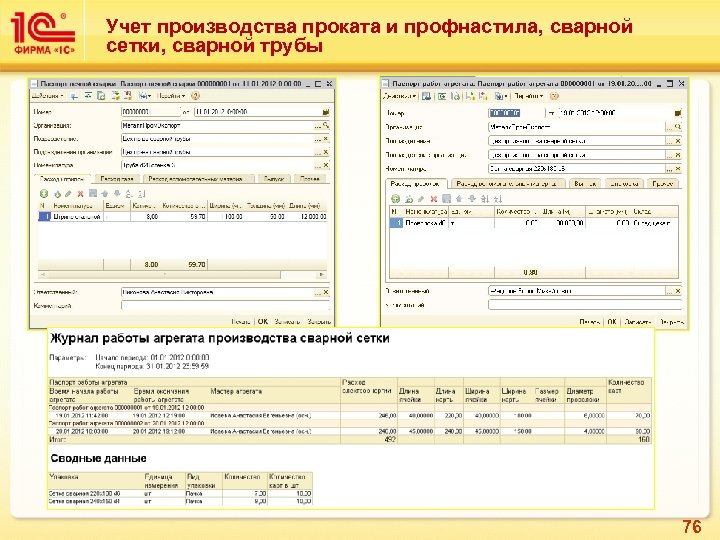
Task: Move row down in aggregate passport table
Action: coord(472,199)
